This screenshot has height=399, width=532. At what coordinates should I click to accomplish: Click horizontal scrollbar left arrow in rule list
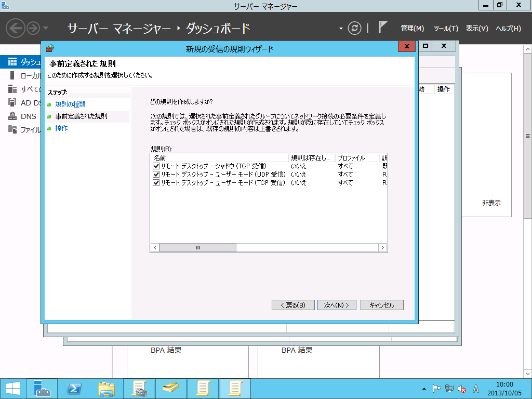coord(155,248)
